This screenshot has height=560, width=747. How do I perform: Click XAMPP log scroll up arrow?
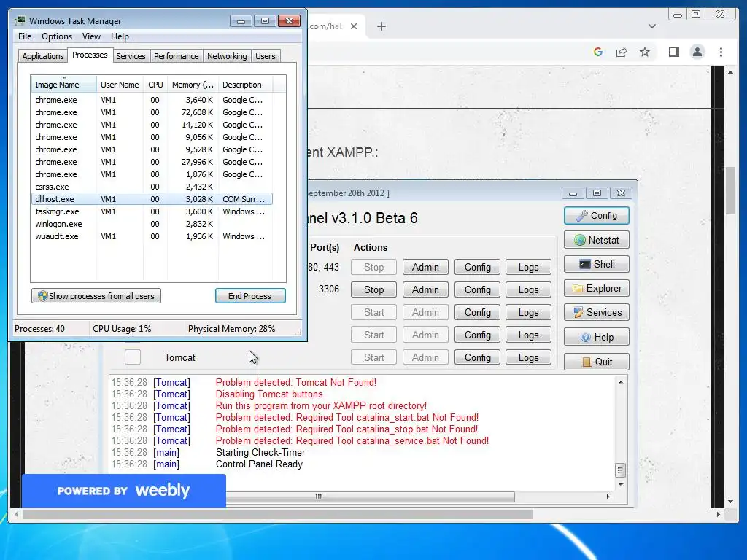[620, 382]
